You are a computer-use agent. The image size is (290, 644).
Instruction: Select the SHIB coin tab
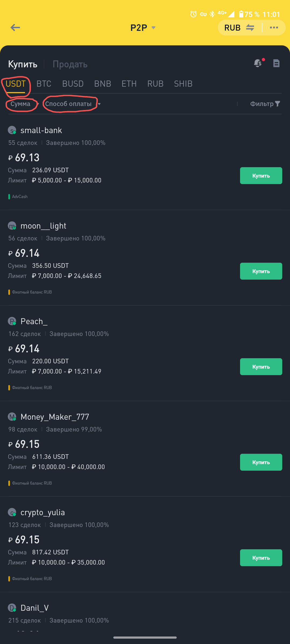pyautogui.click(x=183, y=84)
